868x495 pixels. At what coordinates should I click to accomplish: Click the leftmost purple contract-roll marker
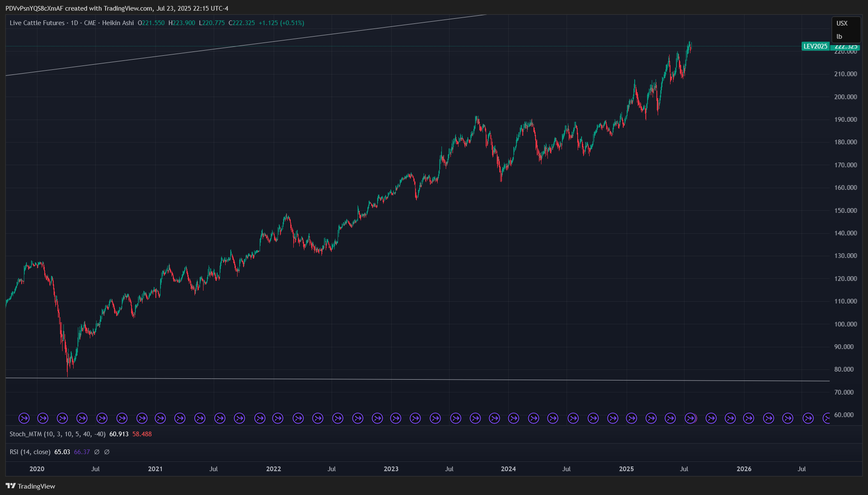click(x=24, y=418)
